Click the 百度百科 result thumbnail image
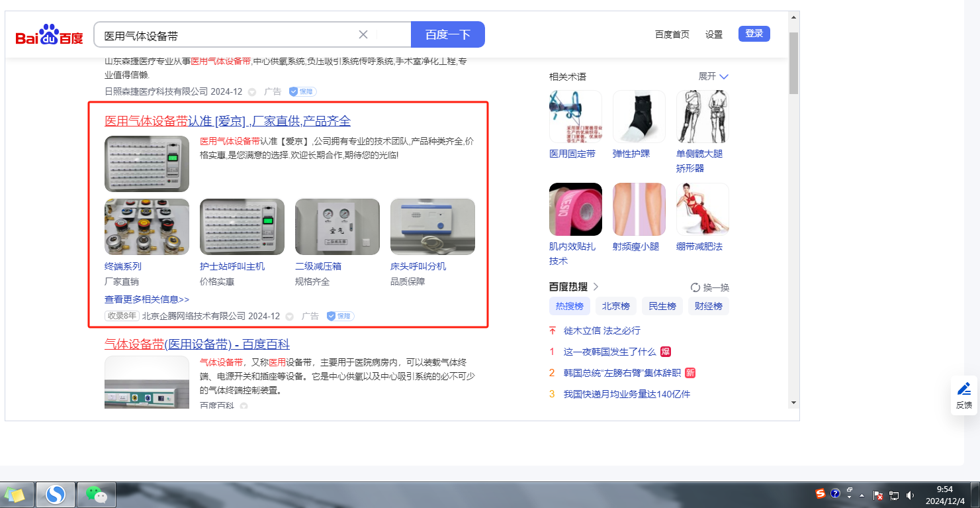980x508 pixels. click(x=147, y=383)
